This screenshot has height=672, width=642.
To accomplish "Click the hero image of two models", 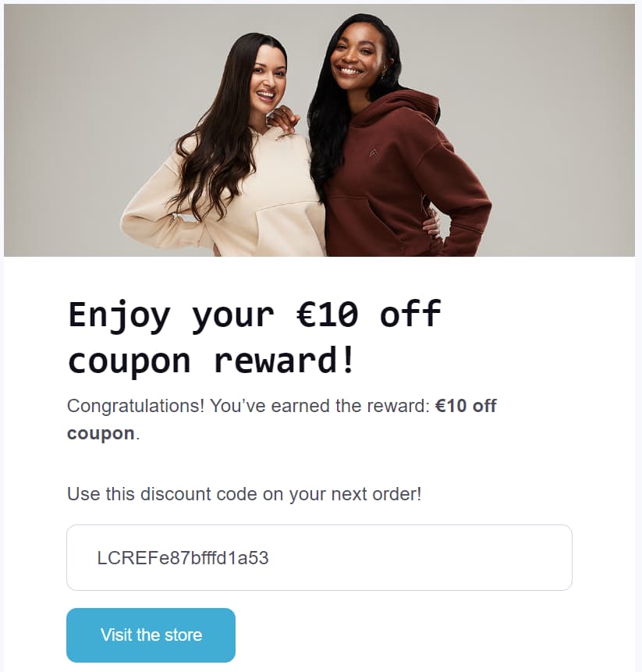I will (x=320, y=129).
